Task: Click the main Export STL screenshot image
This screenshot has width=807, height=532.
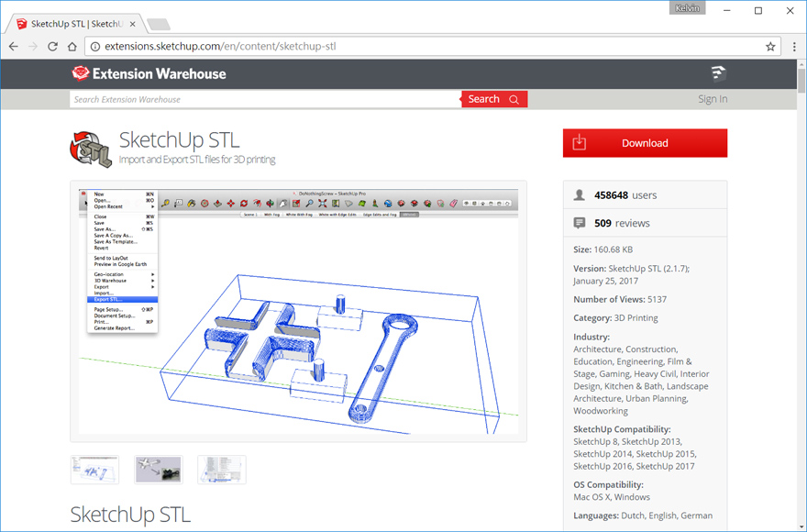Action: (299, 312)
